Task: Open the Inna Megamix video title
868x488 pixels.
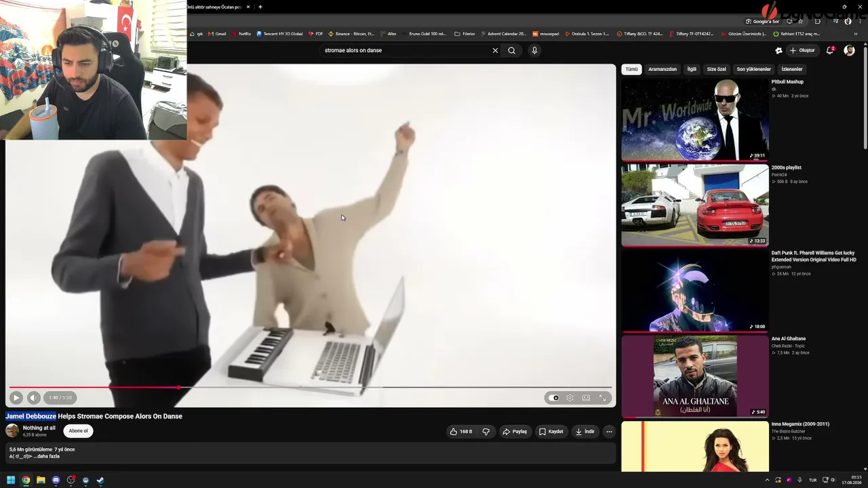Action: [x=800, y=424]
